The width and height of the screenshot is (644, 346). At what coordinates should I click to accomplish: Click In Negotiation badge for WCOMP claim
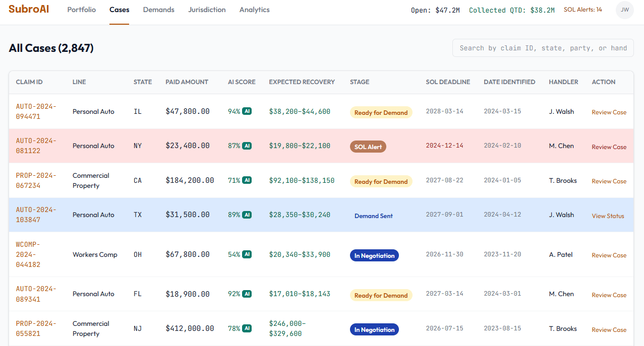coord(374,255)
